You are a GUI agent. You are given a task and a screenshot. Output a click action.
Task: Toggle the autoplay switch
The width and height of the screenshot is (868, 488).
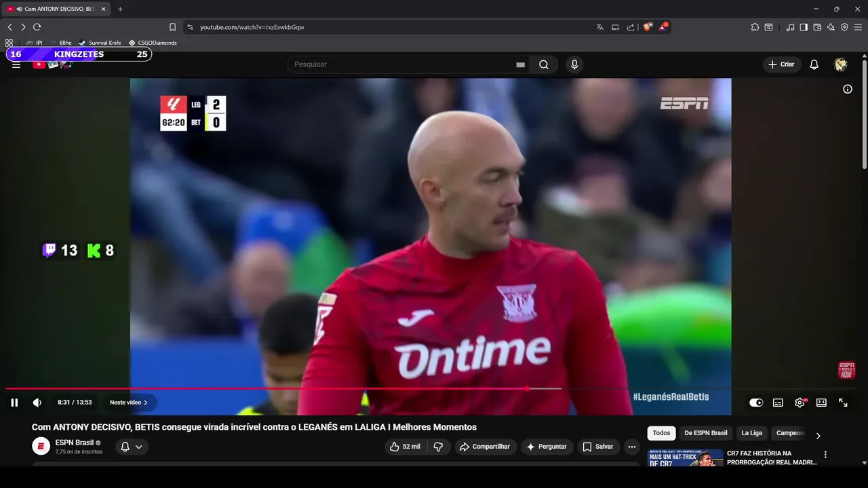[756, 403]
